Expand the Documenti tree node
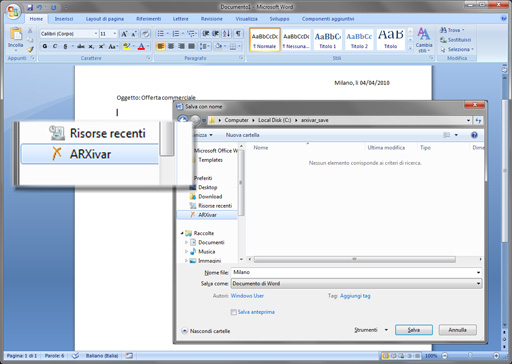Screen dimensions: 512x364 click(x=186, y=242)
